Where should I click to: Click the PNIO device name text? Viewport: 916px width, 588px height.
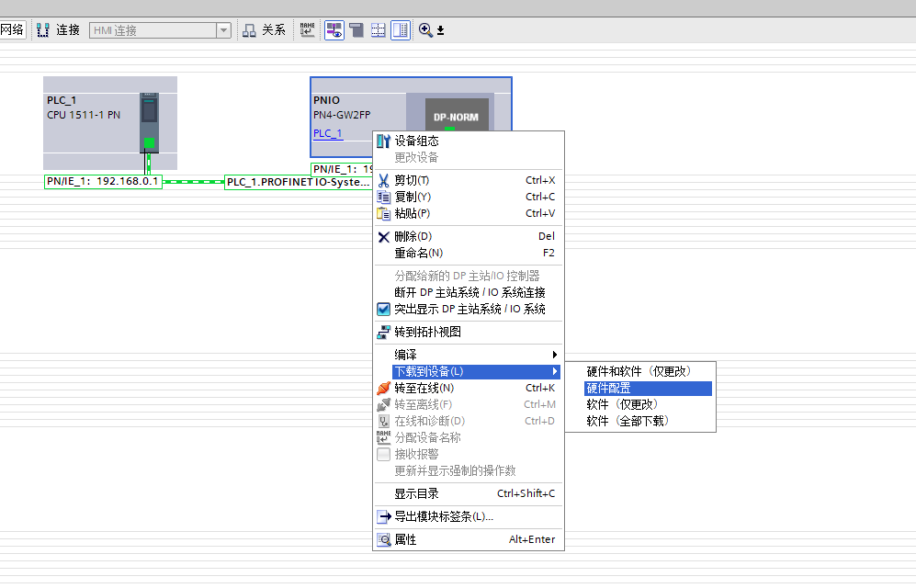(x=326, y=100)
